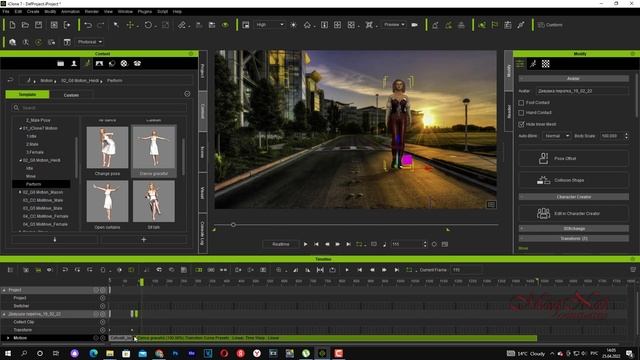This screenshot has height=360, width=640.
Task: Switch to the Custom content tab
Action: point(71,95)
